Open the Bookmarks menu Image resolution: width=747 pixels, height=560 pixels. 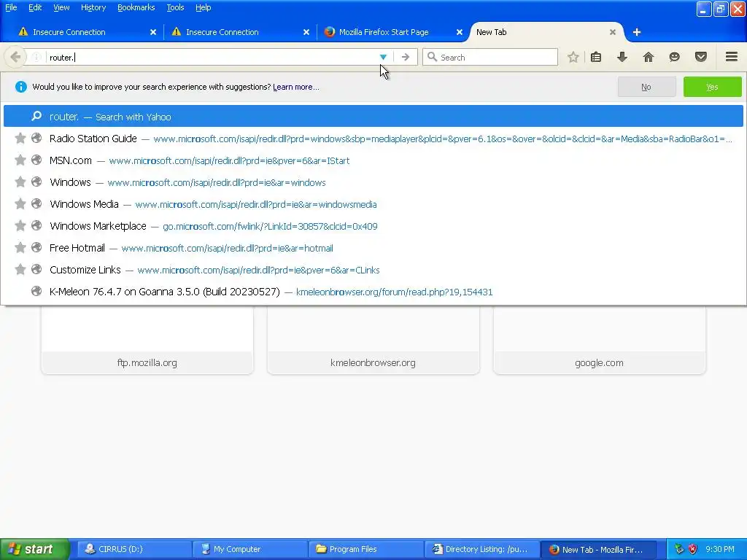[x=136, y=7]
